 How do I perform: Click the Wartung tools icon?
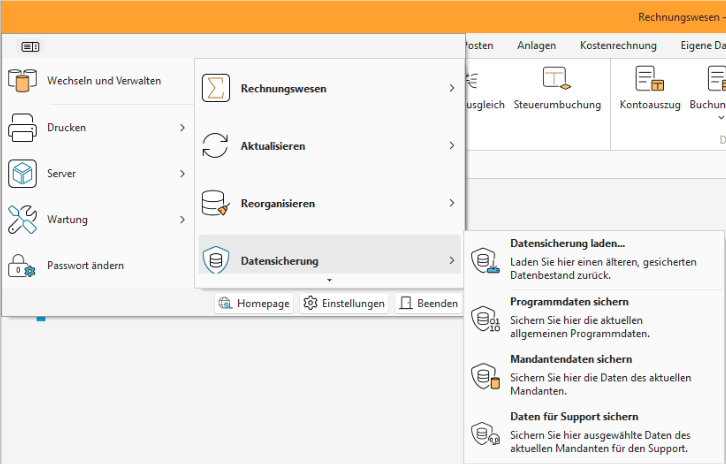click(22, 219)
